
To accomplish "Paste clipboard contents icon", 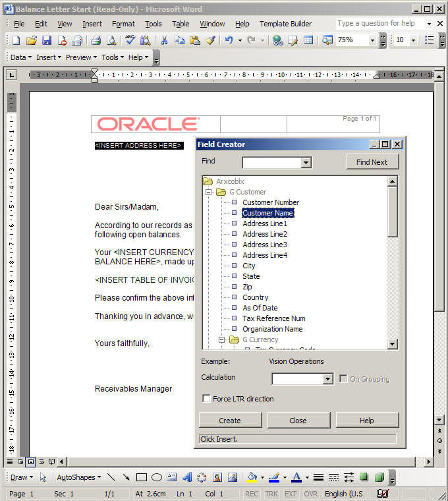I will point(195,40).
